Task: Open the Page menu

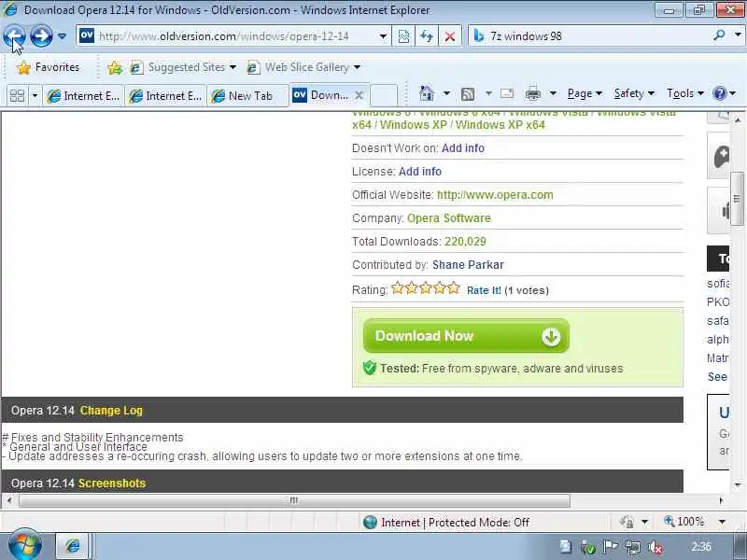Action: pyautogui.click(x=585, y=93)
